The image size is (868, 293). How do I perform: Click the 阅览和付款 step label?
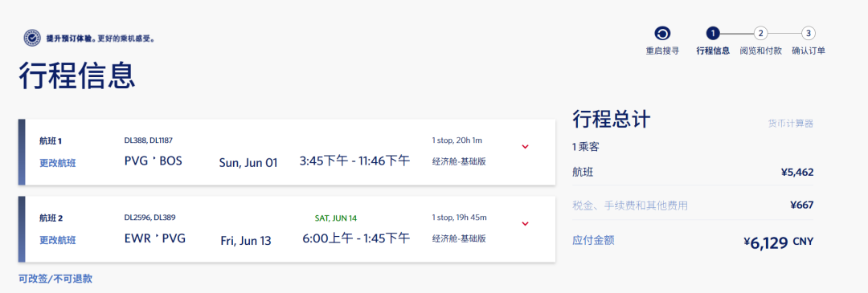[760, 51]
